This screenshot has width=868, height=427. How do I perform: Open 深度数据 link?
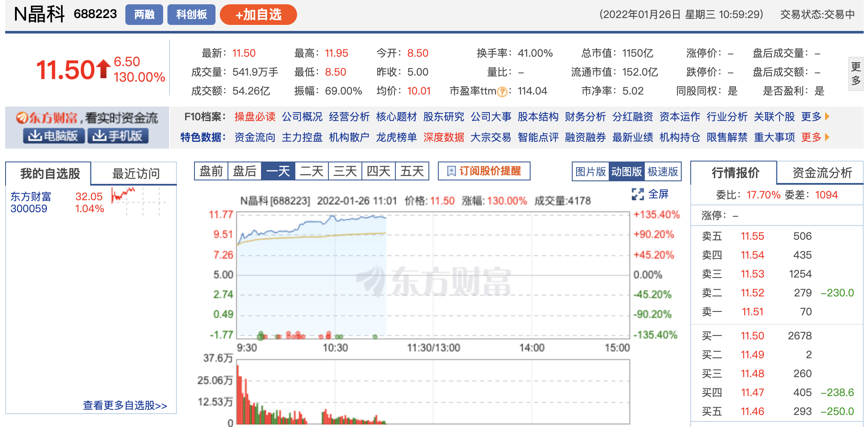click(x=444, y=137)
